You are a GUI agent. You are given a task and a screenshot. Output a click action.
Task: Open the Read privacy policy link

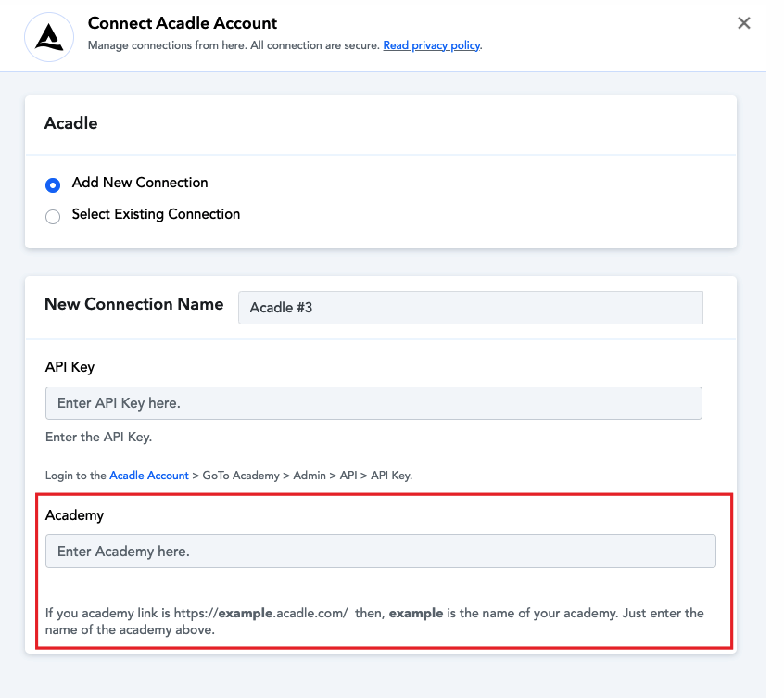tap(432, 45)
